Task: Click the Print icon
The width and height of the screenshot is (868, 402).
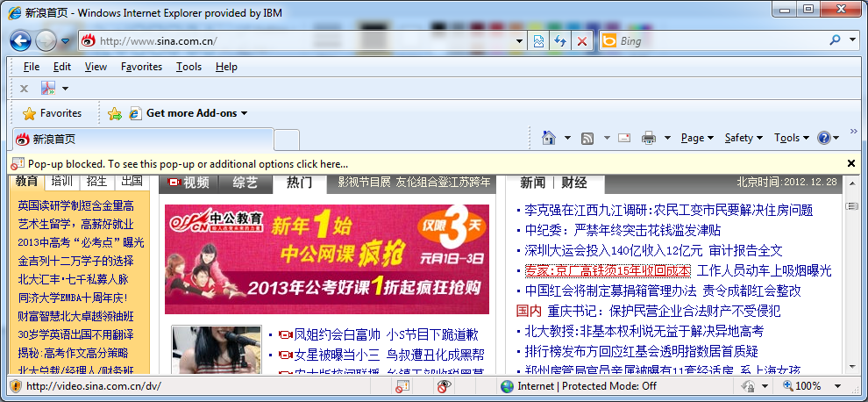Action: 649,138
